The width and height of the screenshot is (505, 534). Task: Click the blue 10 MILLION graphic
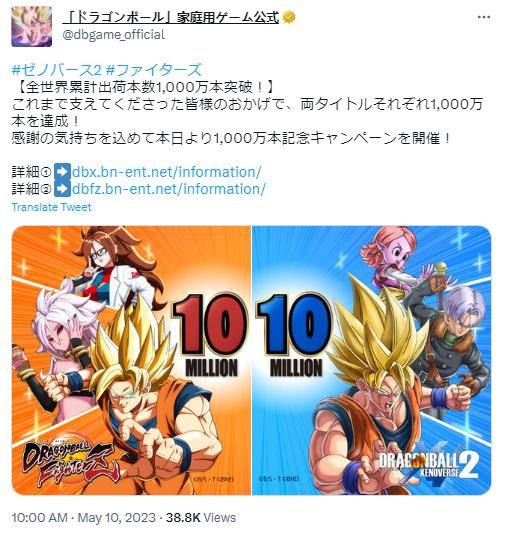(x=295, y=336)
